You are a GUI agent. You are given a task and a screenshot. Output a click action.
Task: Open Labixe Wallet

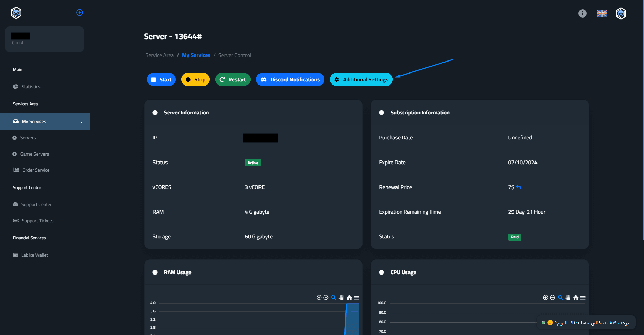(x=34, y=255)
